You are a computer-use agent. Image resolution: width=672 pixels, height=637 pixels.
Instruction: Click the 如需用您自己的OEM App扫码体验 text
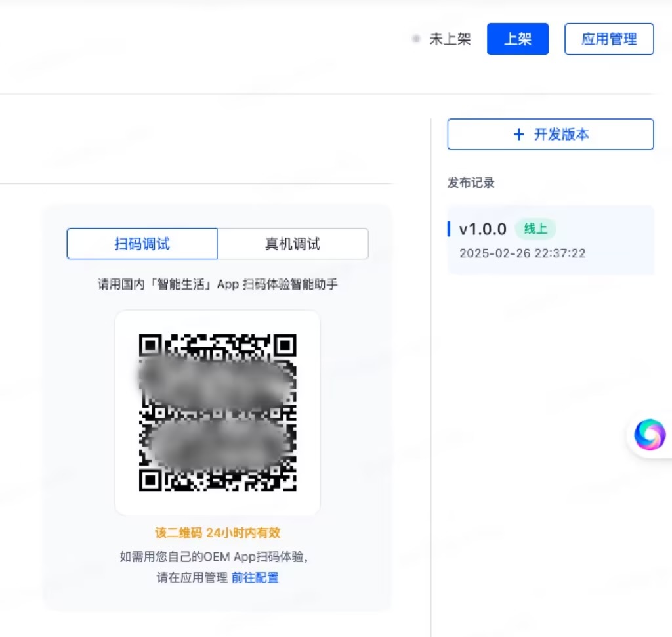click(214, 557)
